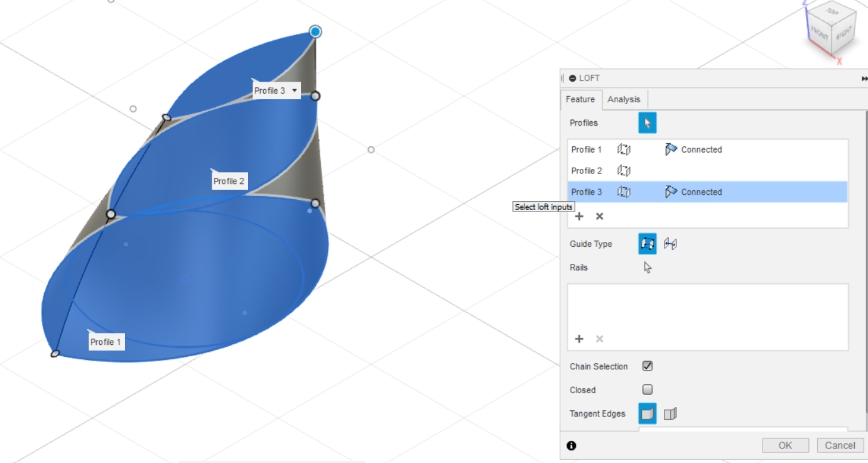Screen dimensions: 868x463
Task: Click the double-arrow icon in LOFT header
Action: pos(864,79)
